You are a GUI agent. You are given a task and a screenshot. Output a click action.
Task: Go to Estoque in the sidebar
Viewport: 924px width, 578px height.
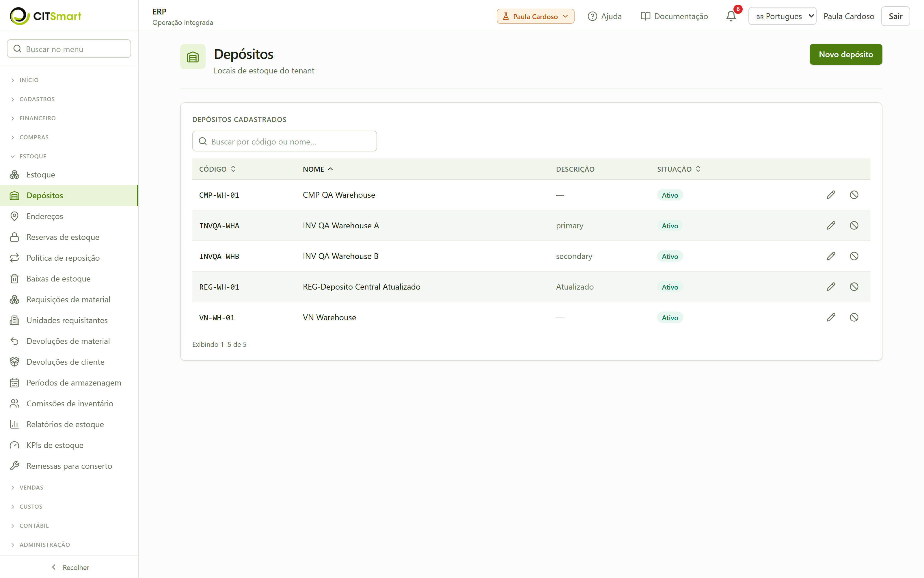pos(69,175)
